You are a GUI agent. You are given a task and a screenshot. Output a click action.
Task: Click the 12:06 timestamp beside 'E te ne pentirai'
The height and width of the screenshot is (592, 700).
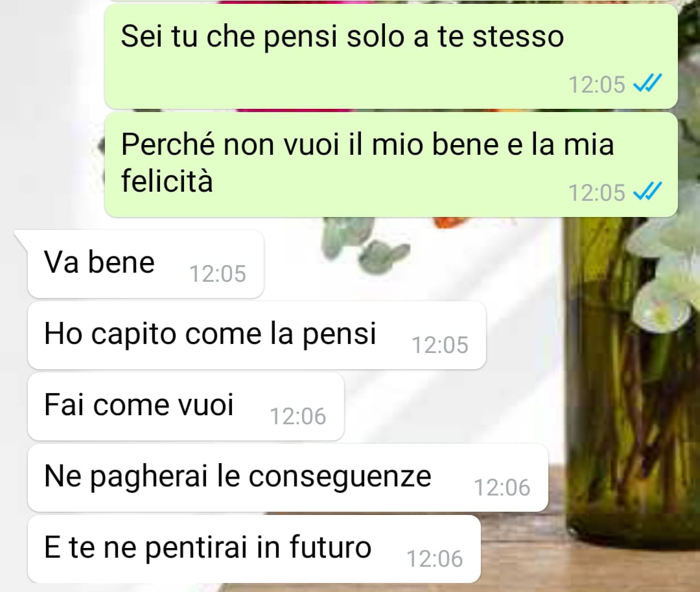435,558
